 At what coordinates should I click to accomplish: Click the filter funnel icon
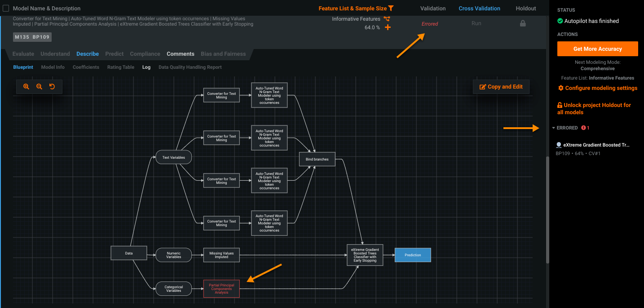391,9
